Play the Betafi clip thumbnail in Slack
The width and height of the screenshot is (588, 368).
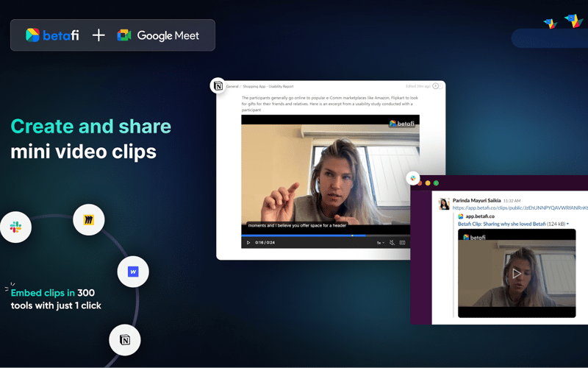517,273
